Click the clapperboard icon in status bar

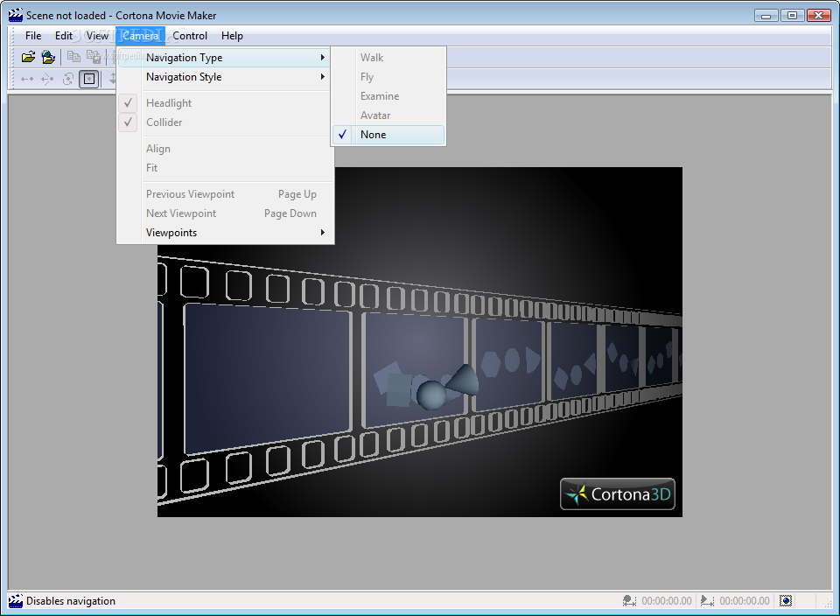(16, 601)
